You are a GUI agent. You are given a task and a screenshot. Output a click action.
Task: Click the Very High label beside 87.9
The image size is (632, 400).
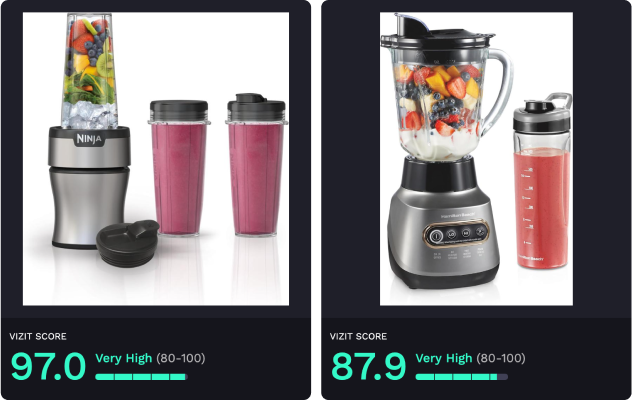[x=444, y=358]
